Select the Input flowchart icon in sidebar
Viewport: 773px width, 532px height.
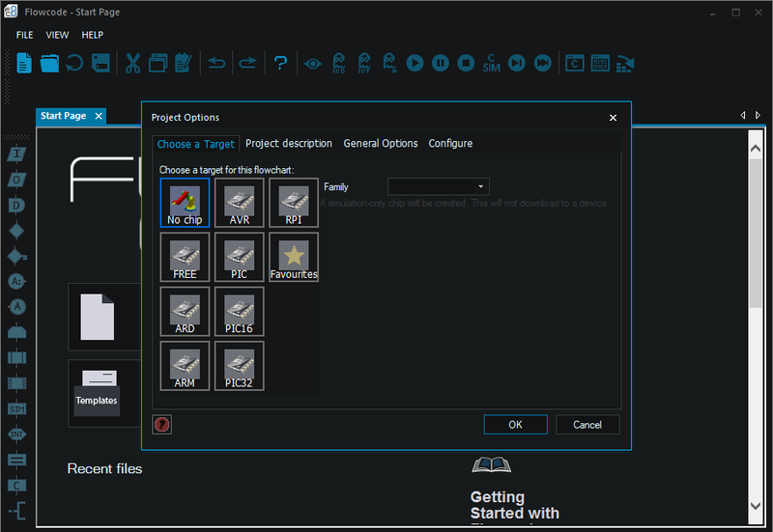[16, 154]
